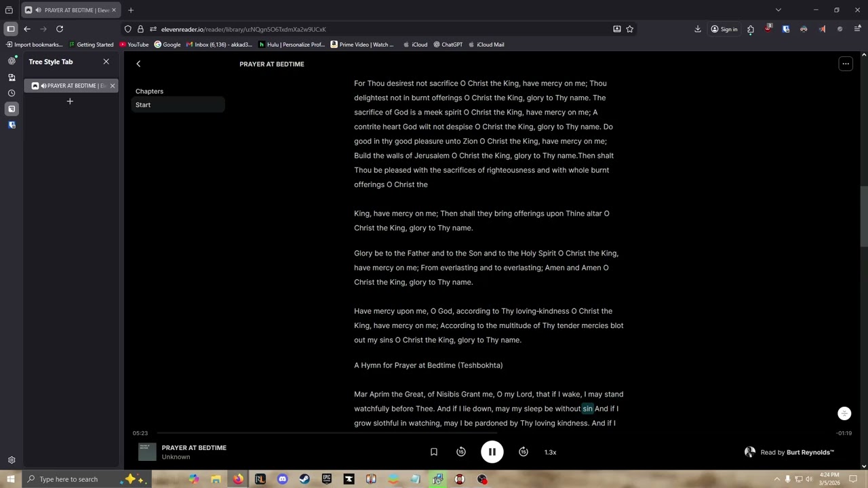Reload the current page

tap(60, 29)
